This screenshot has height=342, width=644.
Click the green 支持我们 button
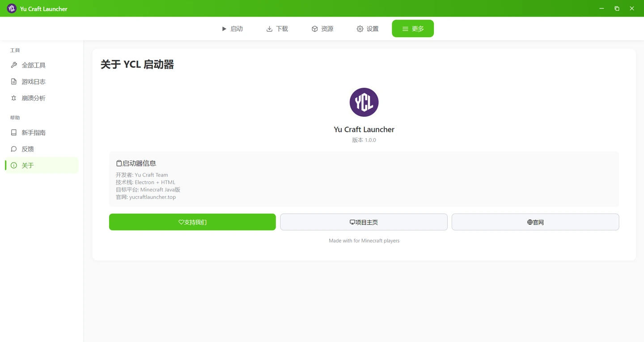pos(192,222)
